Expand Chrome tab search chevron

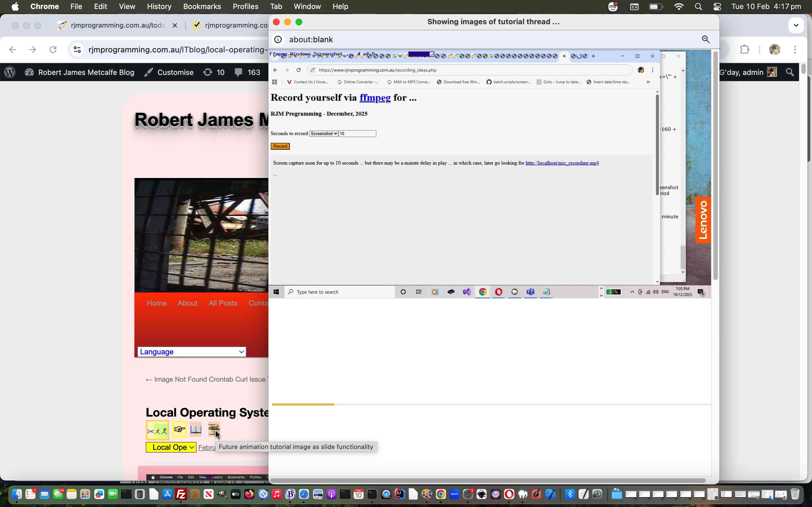click(796, 25)
